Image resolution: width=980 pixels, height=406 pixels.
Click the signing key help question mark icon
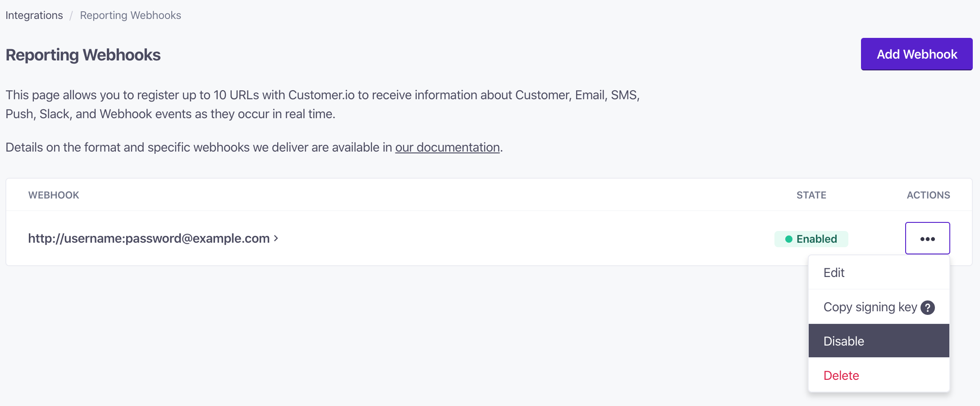[928, 308]
